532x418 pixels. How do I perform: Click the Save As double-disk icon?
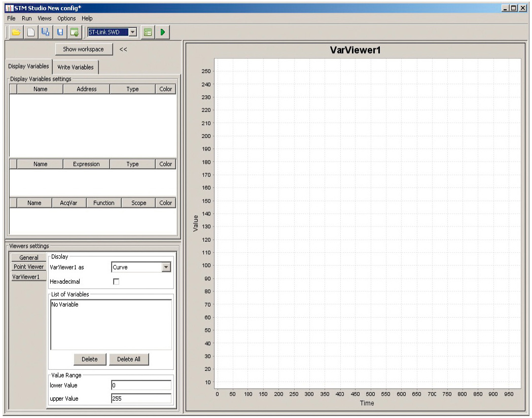click(x=45, y=32)
